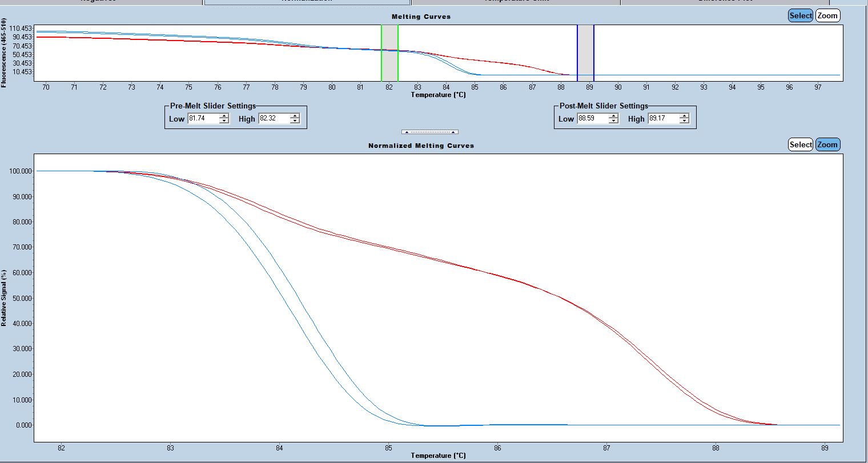868x463 pixels.
Task: Click Zoom button on Normalized Melting Curves chart
Action: 827,145
